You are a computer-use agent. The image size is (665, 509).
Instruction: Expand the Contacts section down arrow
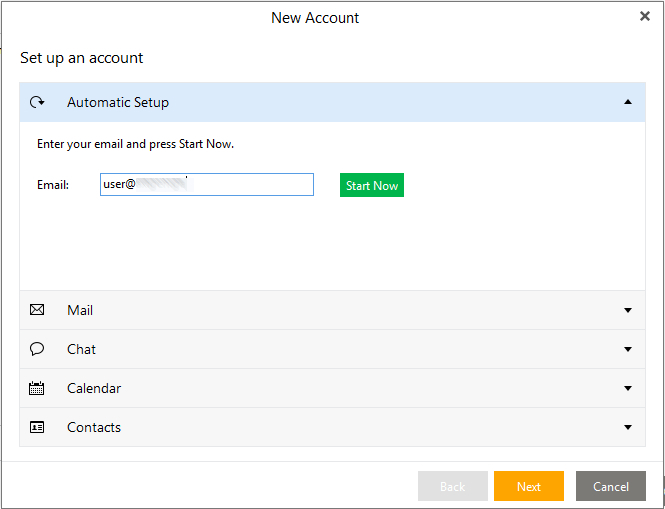click(x=627, y=427)
